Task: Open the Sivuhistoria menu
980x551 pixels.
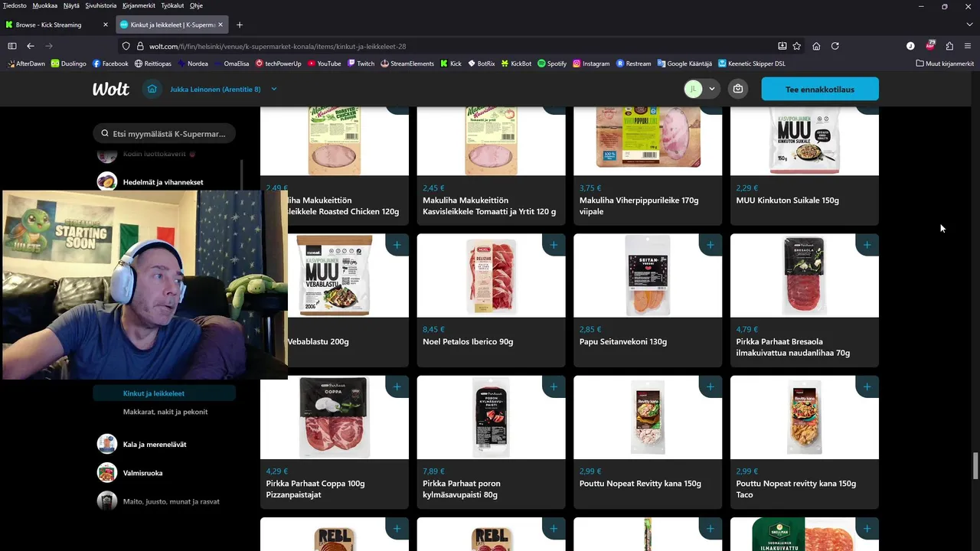Action: (x=101, y=5)
